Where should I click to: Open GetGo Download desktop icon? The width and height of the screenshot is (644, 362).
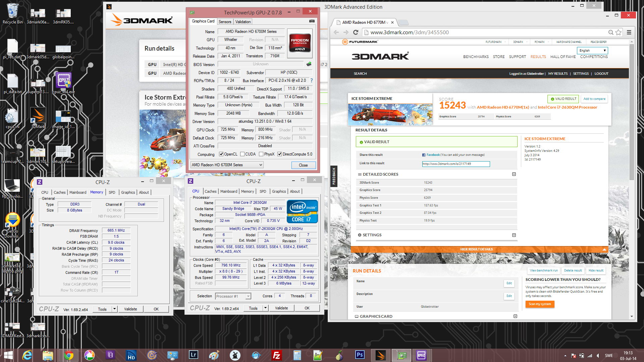pos(13,225)
